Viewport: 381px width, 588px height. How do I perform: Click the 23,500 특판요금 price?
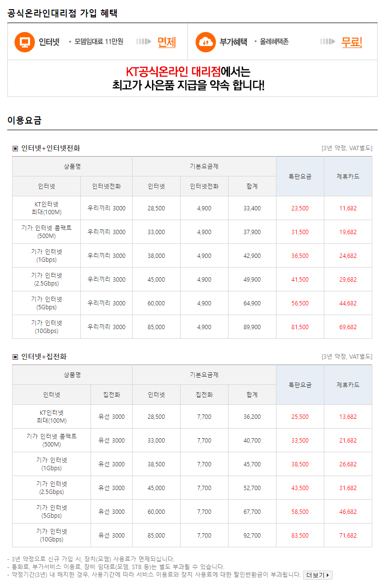300,208
